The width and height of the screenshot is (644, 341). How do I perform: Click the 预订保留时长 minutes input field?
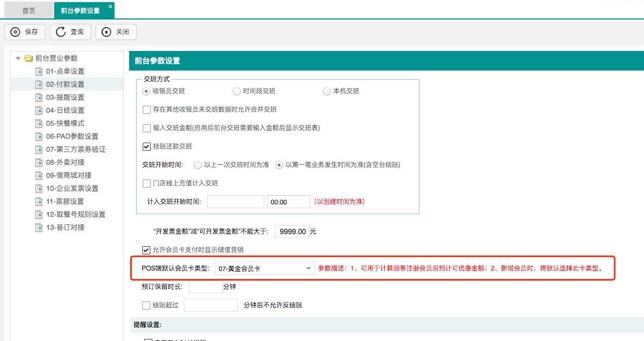coord(205,287)
